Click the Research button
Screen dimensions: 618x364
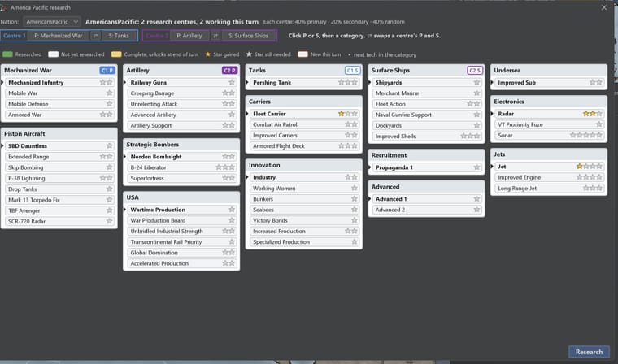(x=589, y=352)
